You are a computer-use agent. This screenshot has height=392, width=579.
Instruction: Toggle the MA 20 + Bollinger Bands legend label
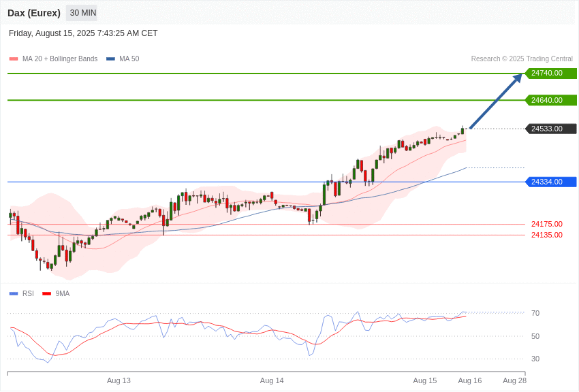click(x=60, y=59)
